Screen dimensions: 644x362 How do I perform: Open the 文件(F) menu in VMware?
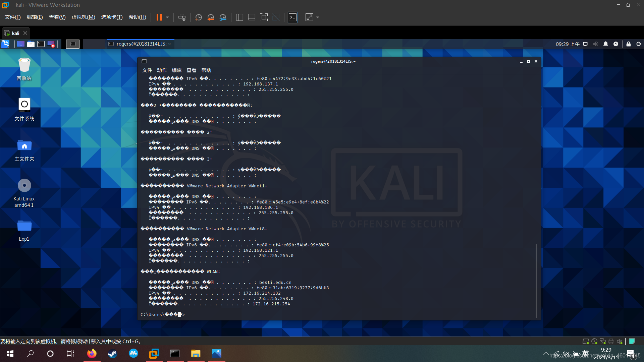(x=13, y=17)
